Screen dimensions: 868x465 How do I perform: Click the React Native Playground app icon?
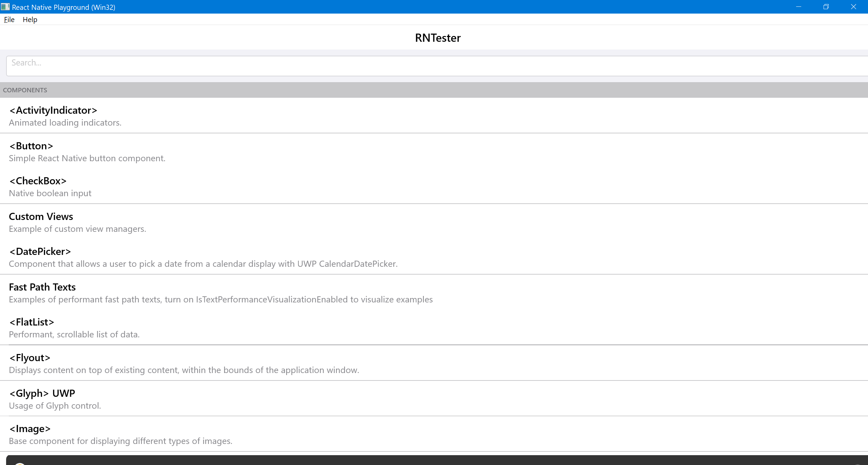5,7
